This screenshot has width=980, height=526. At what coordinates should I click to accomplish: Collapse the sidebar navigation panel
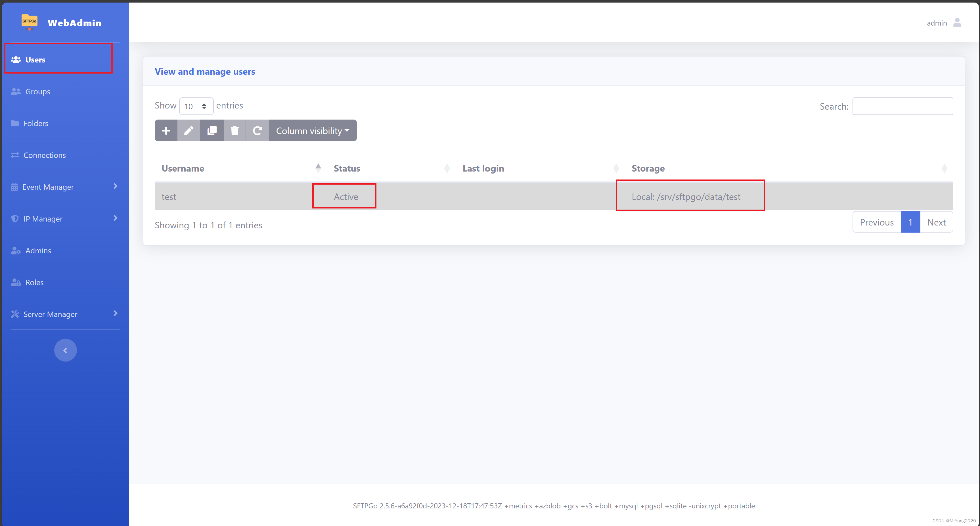click(x=65, y=350)
